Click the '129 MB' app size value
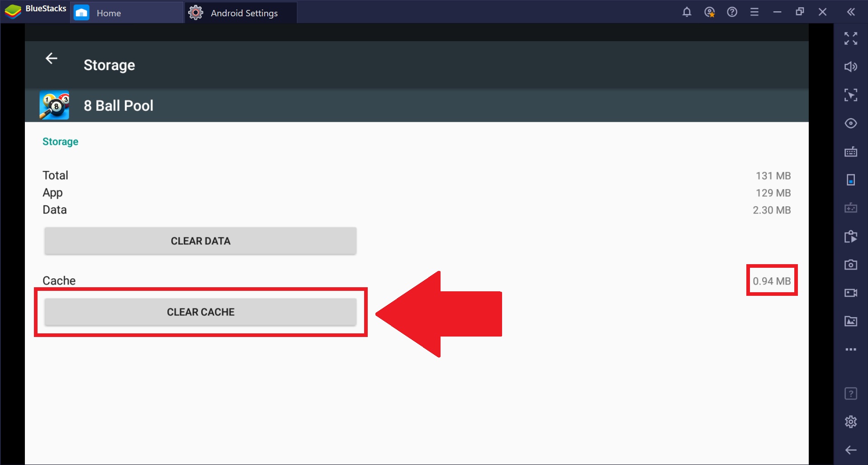This screenshot has height=465, width=868. (773, 193)
